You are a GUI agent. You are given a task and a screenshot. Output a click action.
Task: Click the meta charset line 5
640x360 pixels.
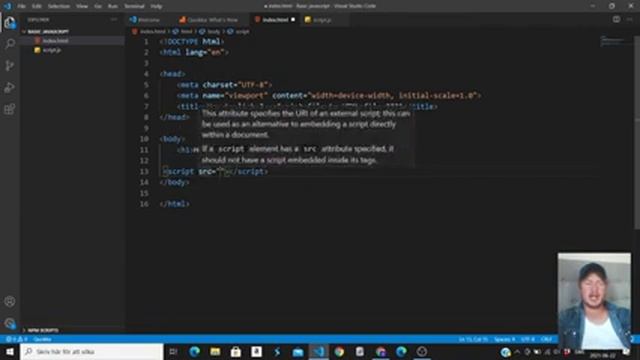click(224, 85)
